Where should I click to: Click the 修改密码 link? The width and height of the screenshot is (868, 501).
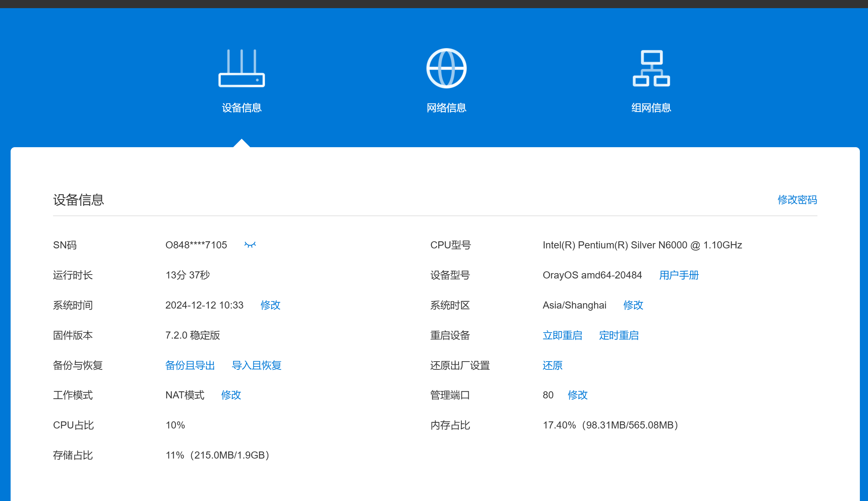(x=797, y=200)
